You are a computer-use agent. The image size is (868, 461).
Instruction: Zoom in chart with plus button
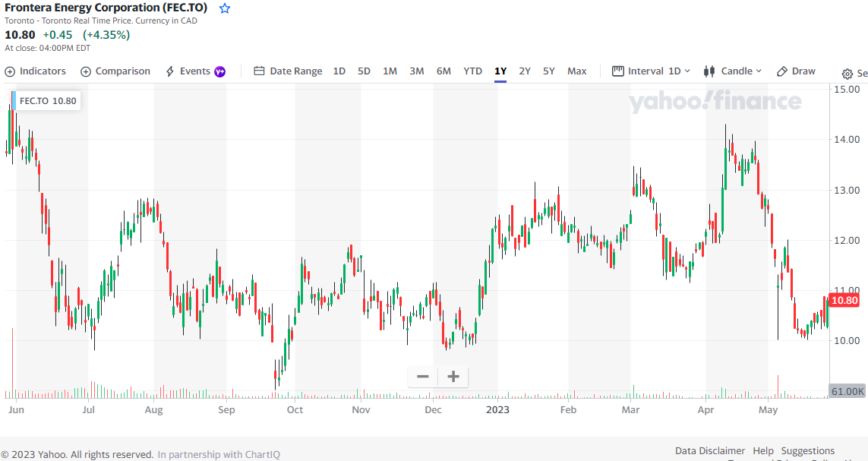point(453,377)
